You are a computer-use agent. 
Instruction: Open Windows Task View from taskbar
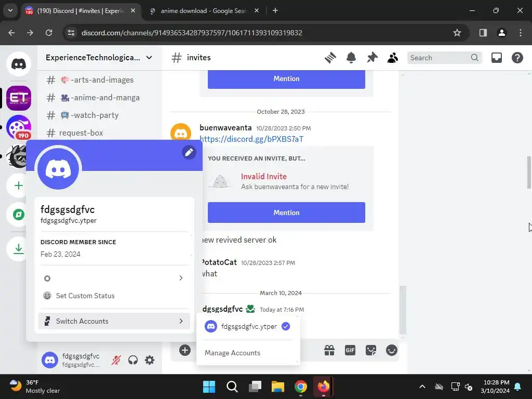pyautogui.click(x=255, y=387)
